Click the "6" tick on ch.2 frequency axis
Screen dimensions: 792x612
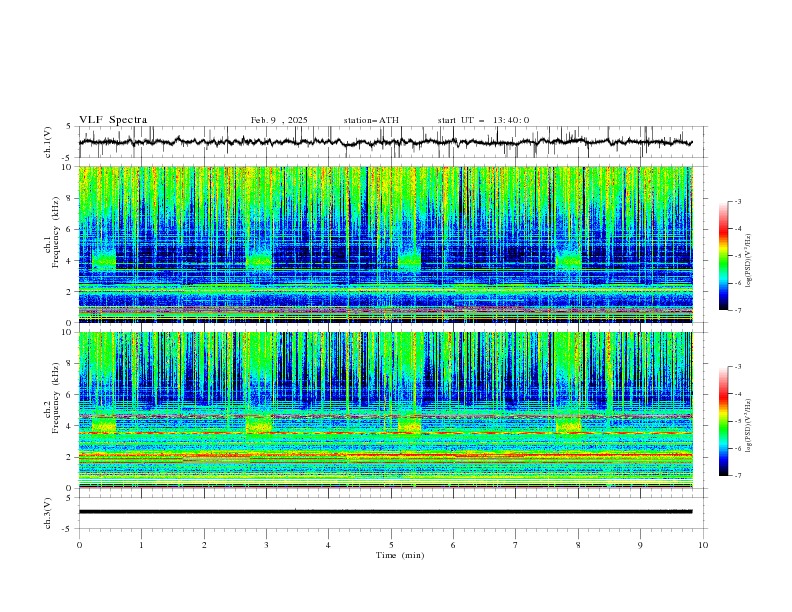[x=70, y=395]
